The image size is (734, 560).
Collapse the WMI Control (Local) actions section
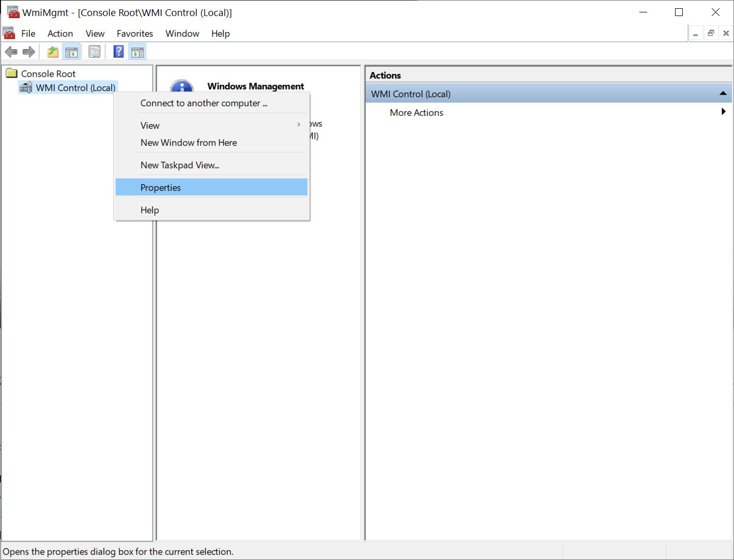pos(723,94)
